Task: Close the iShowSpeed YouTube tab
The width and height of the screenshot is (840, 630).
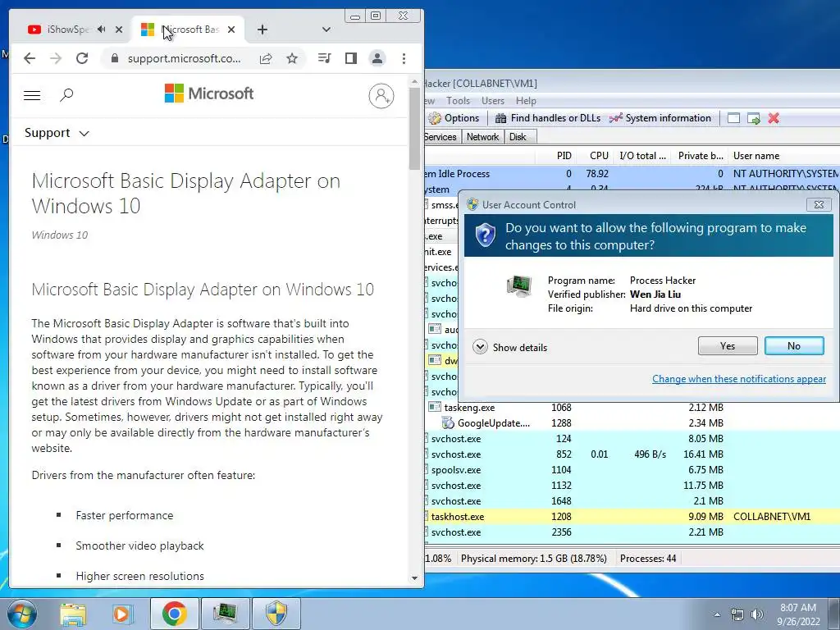Action: [119, 30]
